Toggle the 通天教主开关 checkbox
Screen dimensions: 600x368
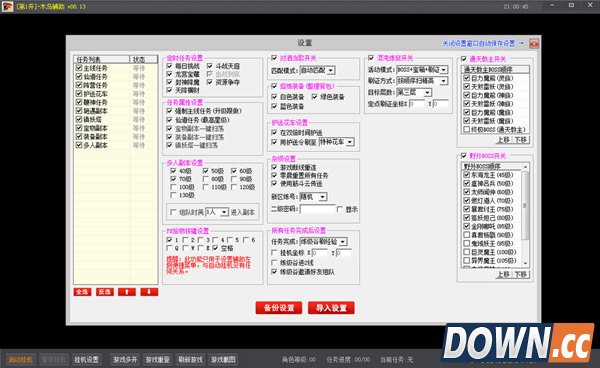pos(464,59)
